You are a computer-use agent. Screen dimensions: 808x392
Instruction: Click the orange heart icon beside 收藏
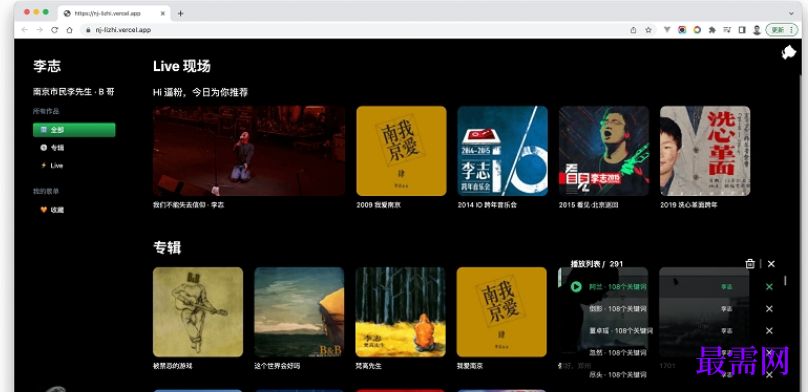(44, 210)
